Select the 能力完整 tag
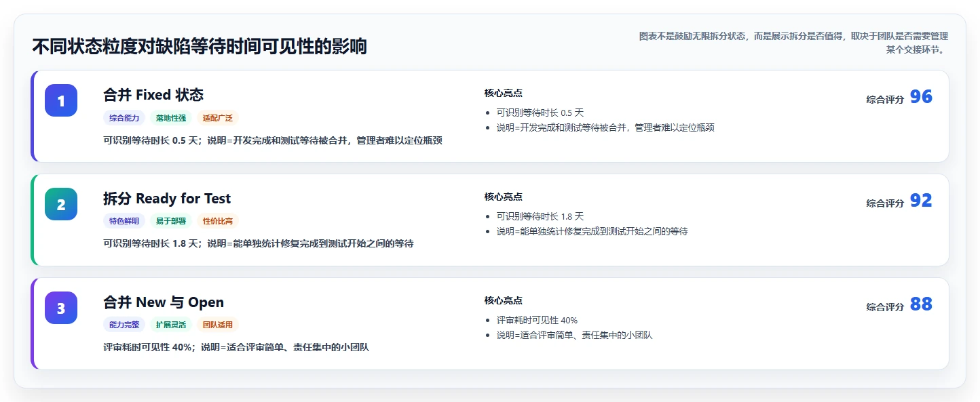 pyautogui.click(x=124, y=325)
